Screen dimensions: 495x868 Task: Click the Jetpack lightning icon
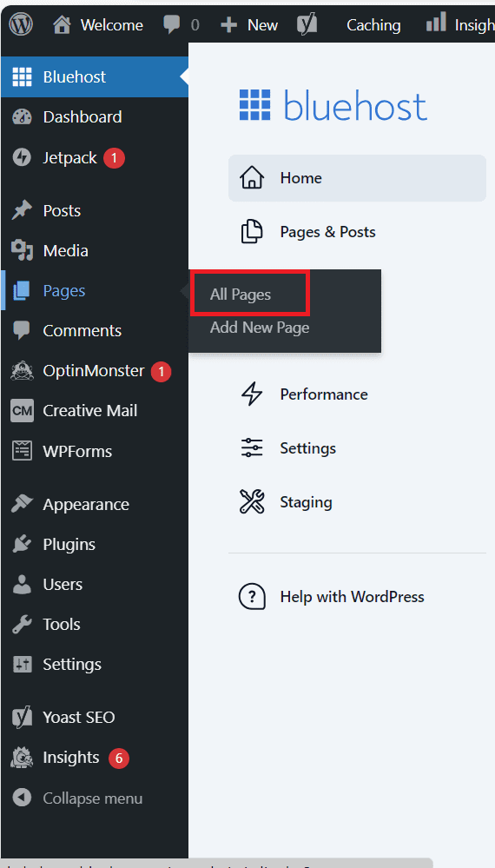[22, 158]
